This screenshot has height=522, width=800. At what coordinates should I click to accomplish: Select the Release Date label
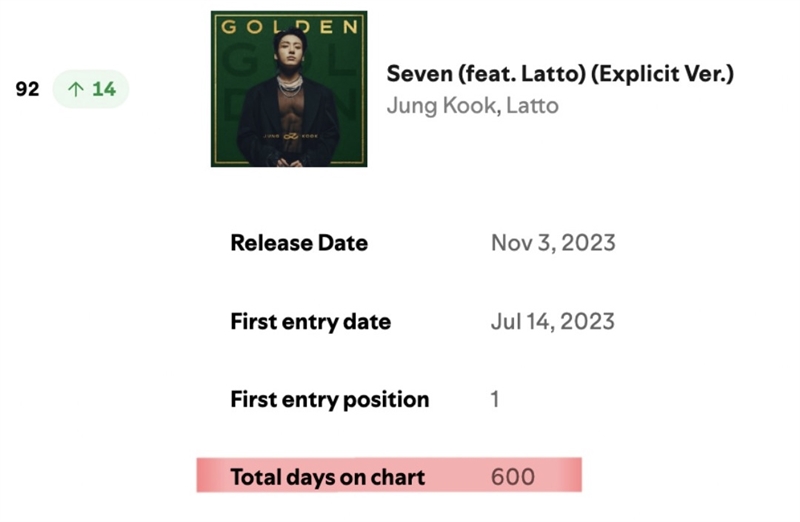coord(299,243)
